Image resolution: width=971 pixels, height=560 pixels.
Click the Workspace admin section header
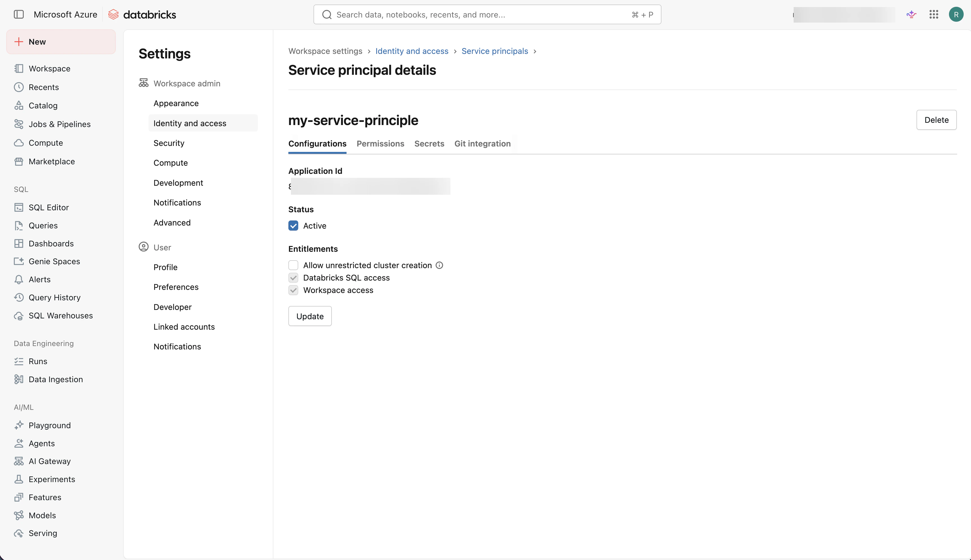pos(180,84)
